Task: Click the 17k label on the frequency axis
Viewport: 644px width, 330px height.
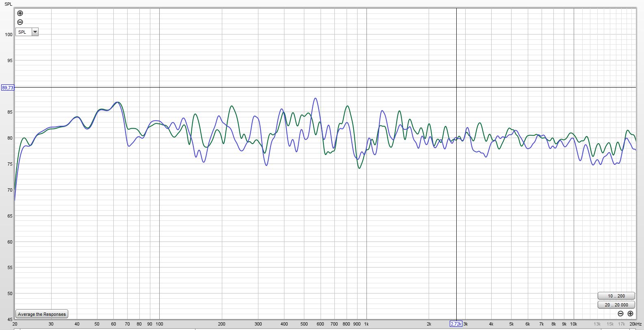Action: pos(622,324)
